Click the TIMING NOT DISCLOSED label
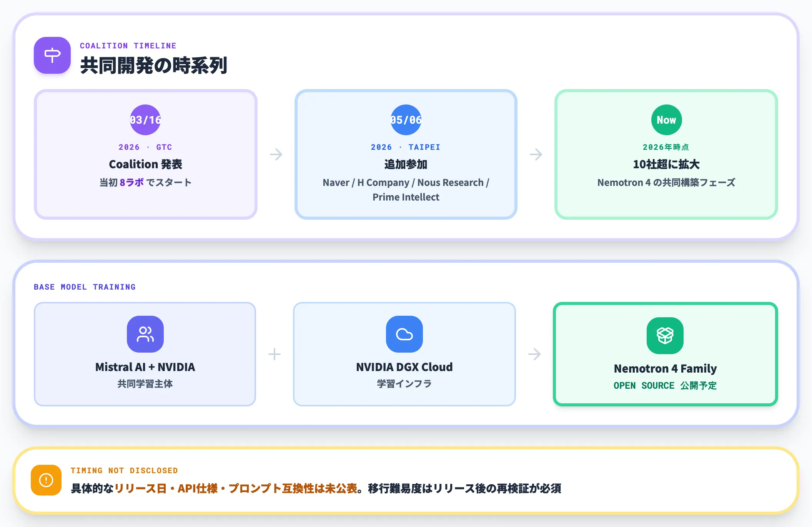The image size is (812, 527). [x=124, y=471]
